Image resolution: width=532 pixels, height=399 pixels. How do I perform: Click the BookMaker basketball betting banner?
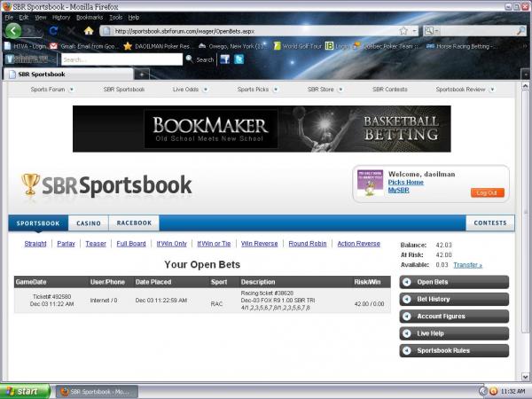click(262, 129)
